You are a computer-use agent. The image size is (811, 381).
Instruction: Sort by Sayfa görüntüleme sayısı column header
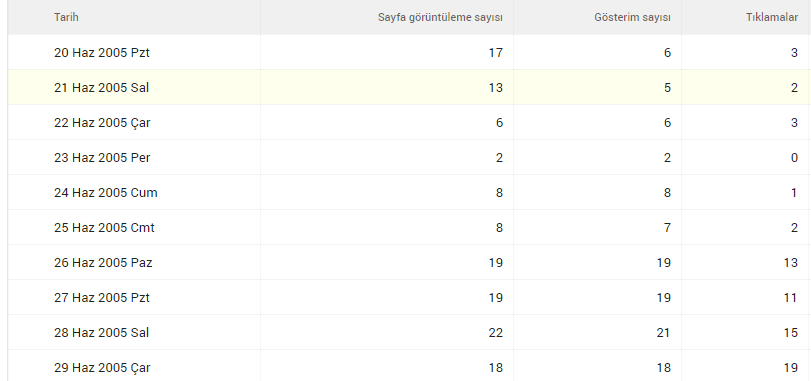[x=440, y=17]
